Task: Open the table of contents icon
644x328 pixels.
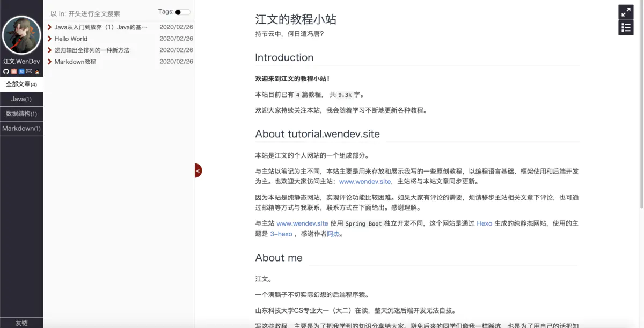Action: pos(626,27)
